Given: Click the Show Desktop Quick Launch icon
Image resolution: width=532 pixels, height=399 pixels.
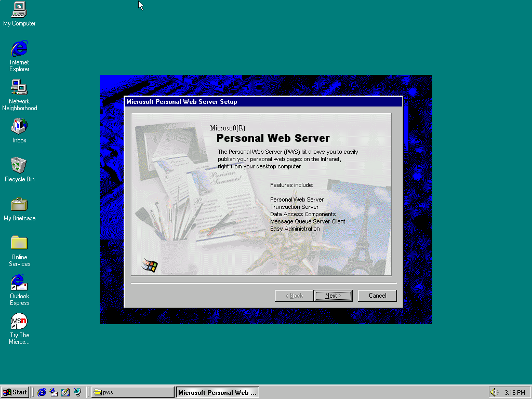Looking at the screenshot, I should coord(65,392).
